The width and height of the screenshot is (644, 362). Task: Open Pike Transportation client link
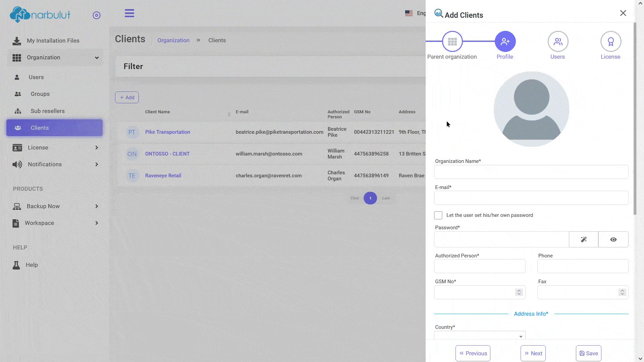point(167,132)
